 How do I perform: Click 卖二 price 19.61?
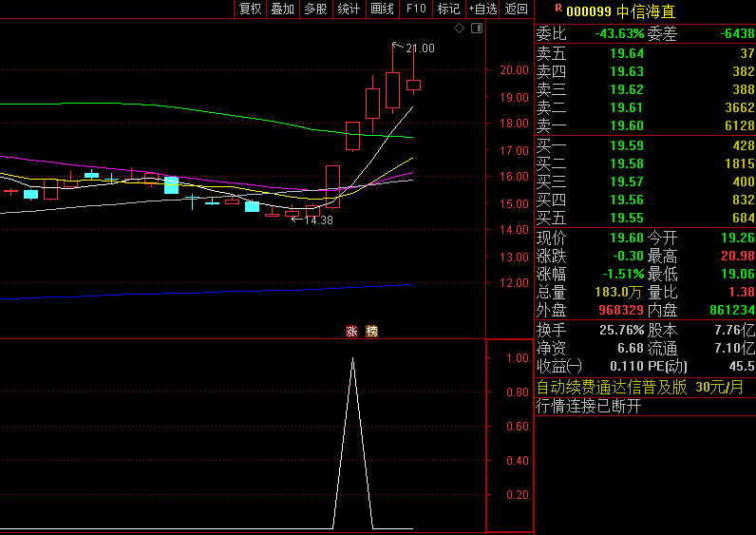click(627, 107)
